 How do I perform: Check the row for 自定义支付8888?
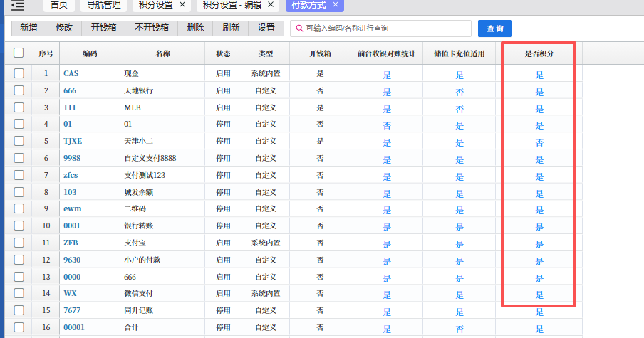19,158
